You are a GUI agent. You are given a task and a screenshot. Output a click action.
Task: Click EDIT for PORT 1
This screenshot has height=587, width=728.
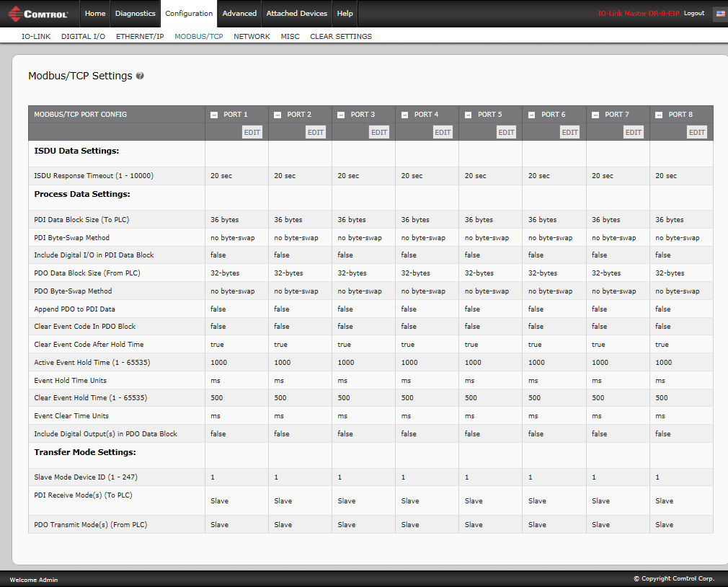tap(252, 133)
